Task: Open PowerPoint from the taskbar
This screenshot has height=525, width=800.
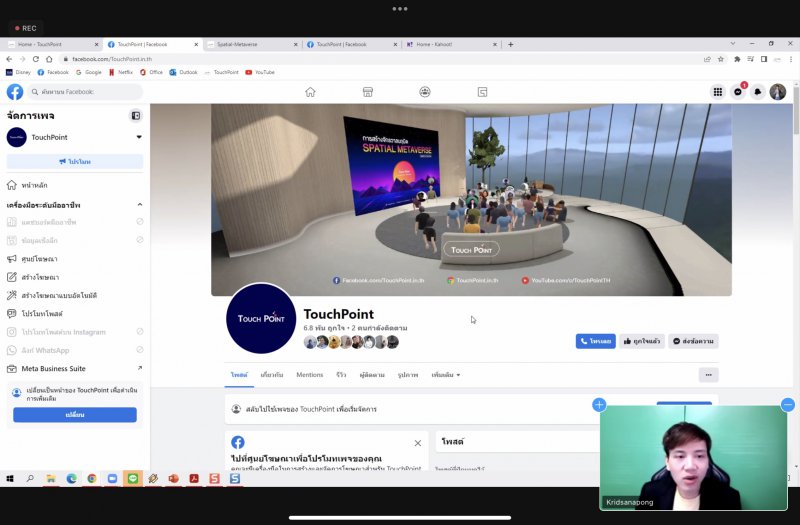Action: [x=173, y=479]
